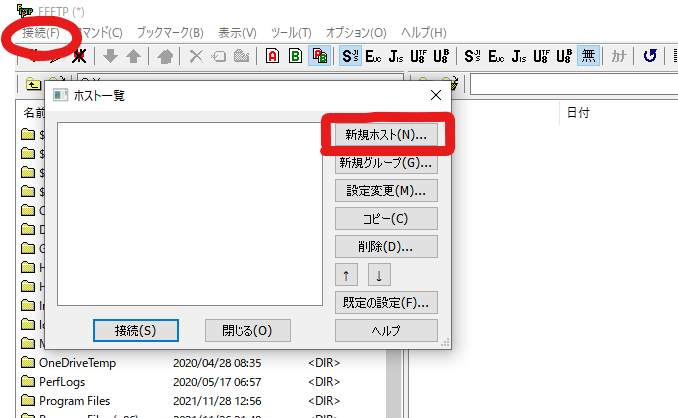The height and width of the screenshot is (418, 678).
Task: Click the 新規ホスト(N)... button
Action: [386, 135]
